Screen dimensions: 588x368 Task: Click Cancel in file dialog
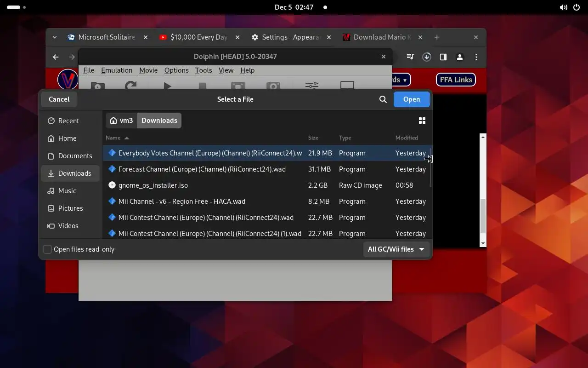59,99
